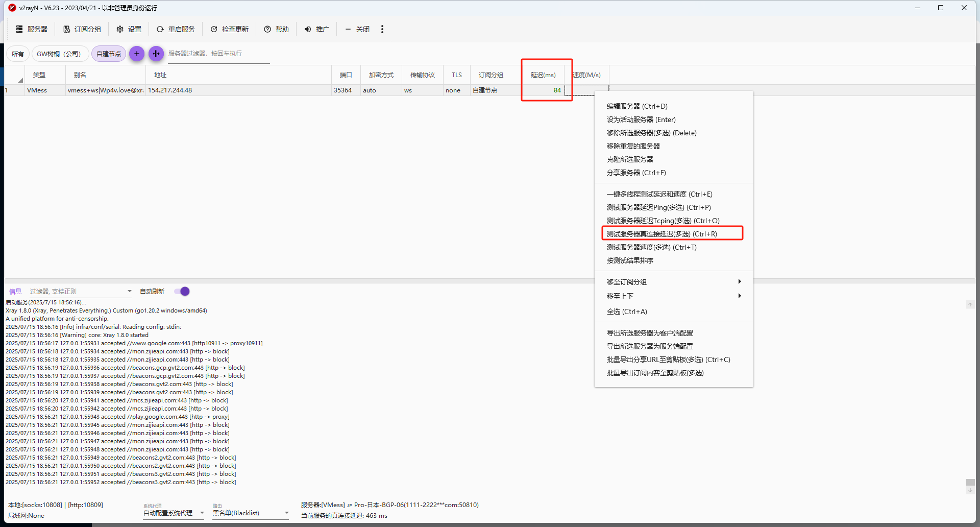Expand the 系统代理 dropdown

pyautogui.click(x=202, y=513)
